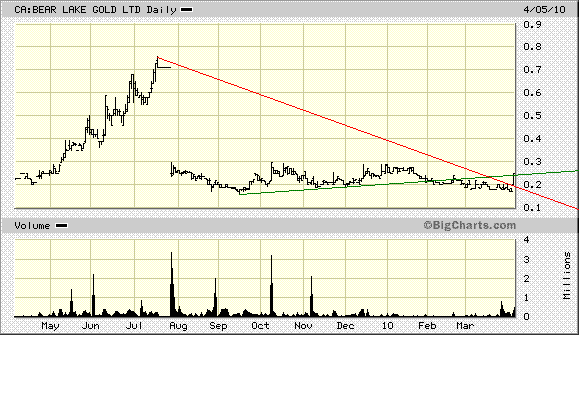Select the Jun month label
The height and width of the screenshot is (405, 579).
point(90,326)
